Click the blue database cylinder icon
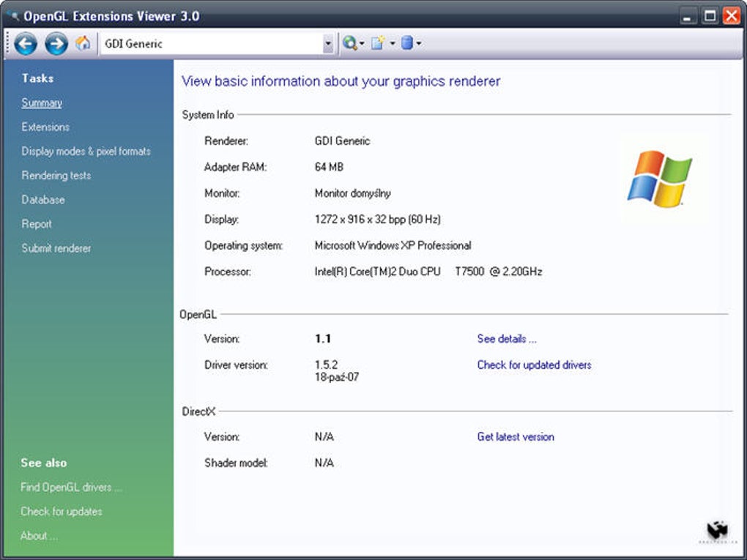The height and width of the screenshot is (560, 747). pyautogui.click(x=407, y=43)
